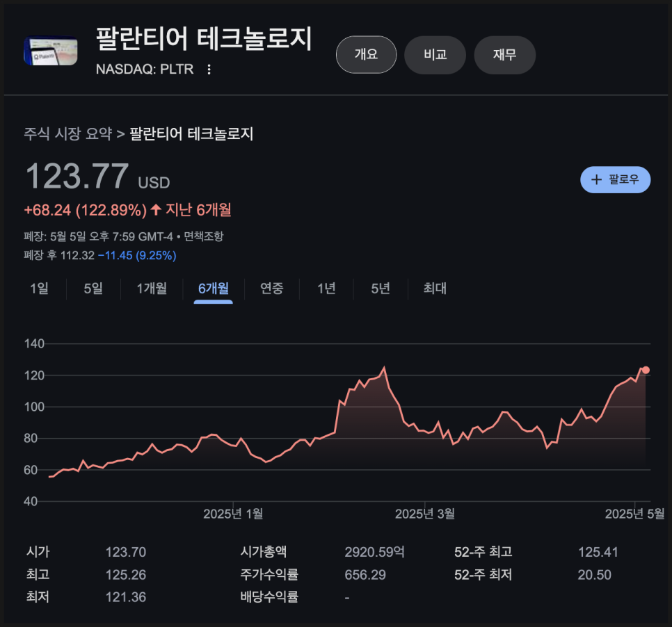Click the 팔란티어 테크놀로지 page title
This screenshot has height=627, width=672.
click(204, 38)
